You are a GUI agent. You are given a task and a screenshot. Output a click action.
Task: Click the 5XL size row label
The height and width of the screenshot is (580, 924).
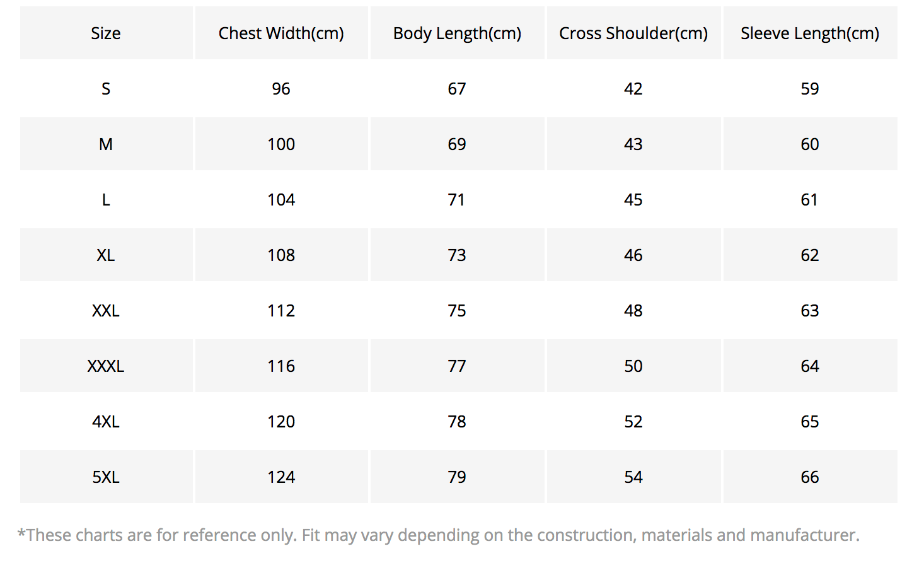pos(106,477)
